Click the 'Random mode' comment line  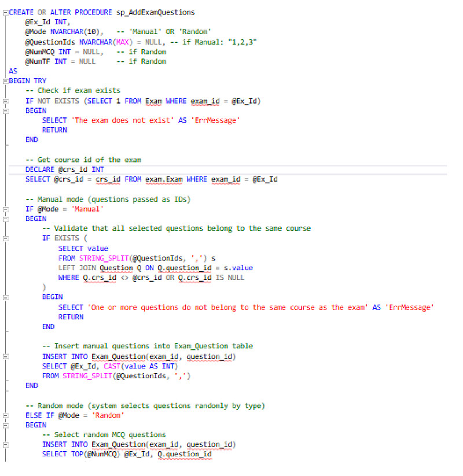pos(145,406)
